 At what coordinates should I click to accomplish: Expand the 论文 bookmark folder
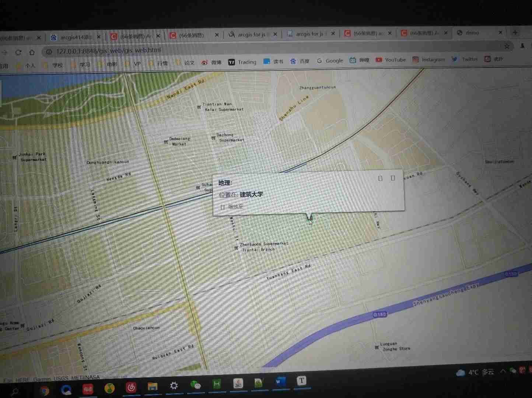click(185, 63)
